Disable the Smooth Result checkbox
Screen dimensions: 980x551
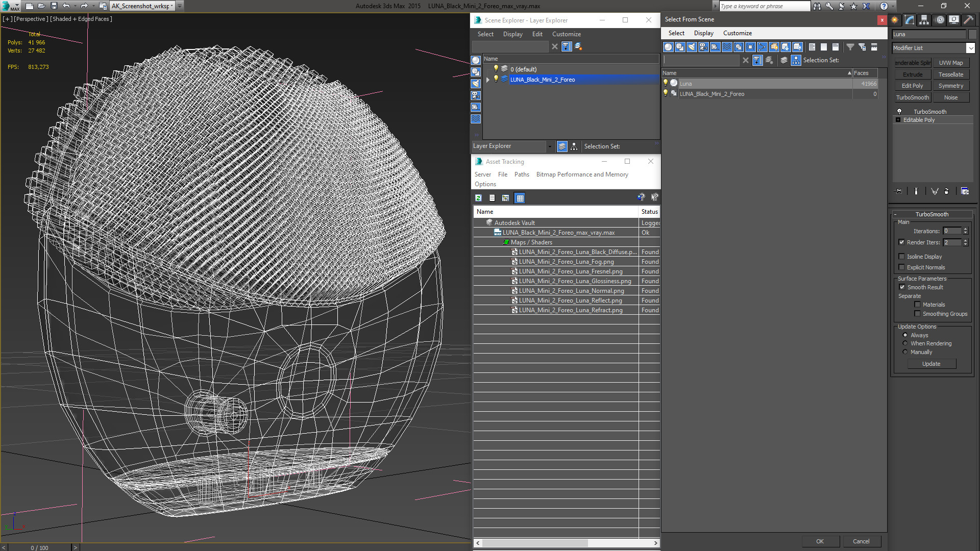[902, 287]
